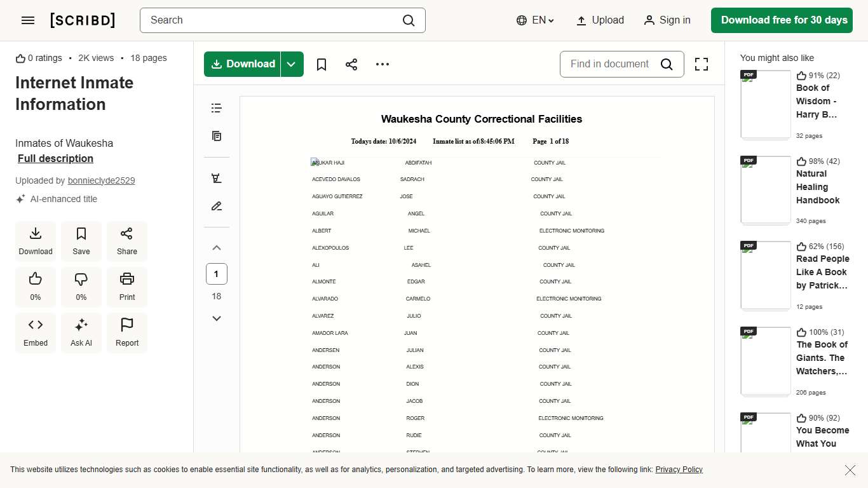Go to next page with down chevron

[217, 318]
